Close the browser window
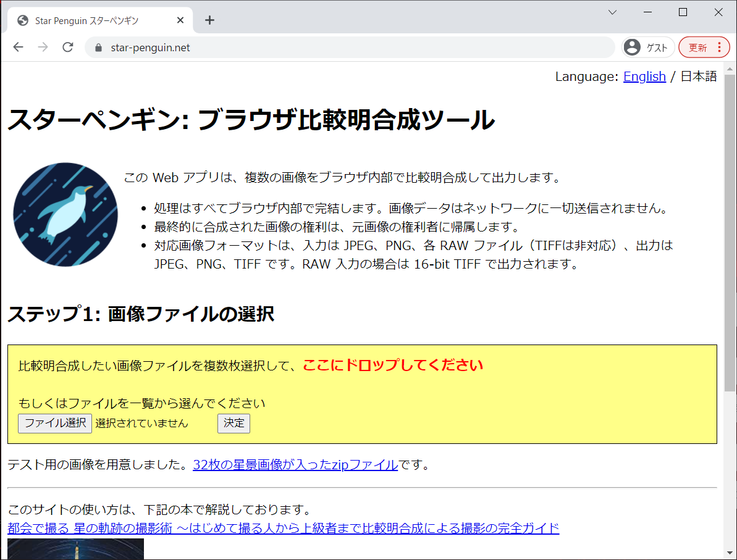Screen dimensions: 737x560 click(x=718, y=12)
